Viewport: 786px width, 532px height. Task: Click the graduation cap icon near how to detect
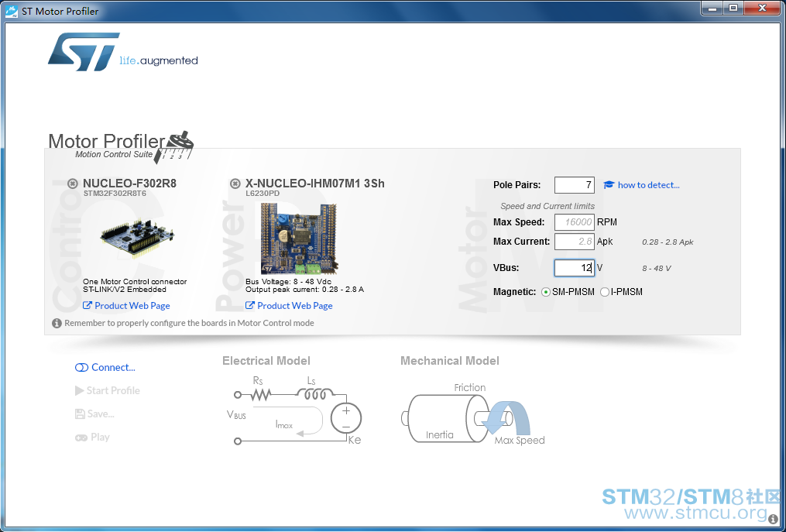609,185
